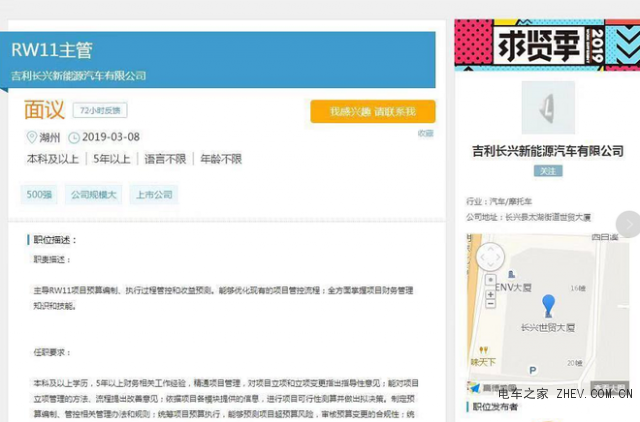Click the restaurant icon near 味天下 on the map

click(483, 350)
